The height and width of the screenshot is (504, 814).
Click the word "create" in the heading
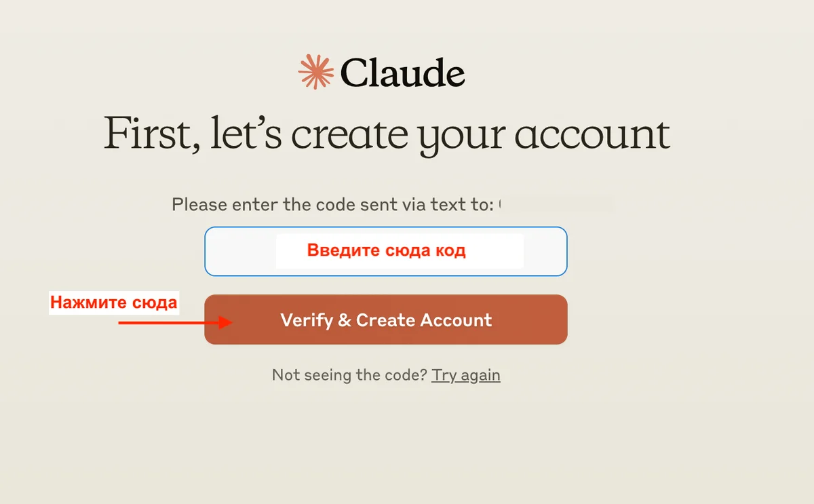click(x=350, y=134)
